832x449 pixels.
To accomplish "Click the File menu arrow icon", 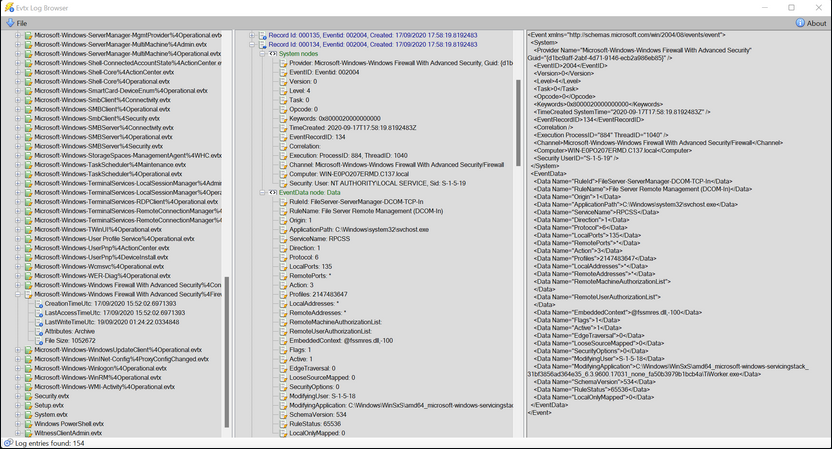I will tap(11, 23).
